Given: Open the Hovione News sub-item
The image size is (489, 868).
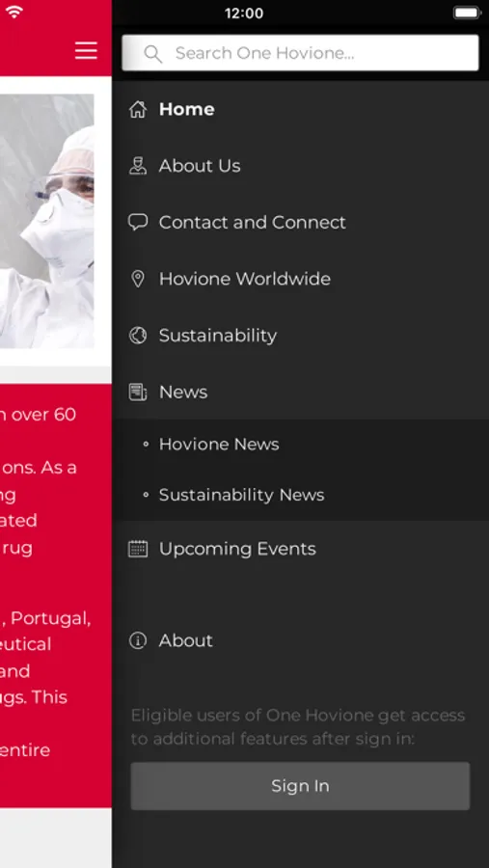Looking at the screenshot, I should point(219,444).
